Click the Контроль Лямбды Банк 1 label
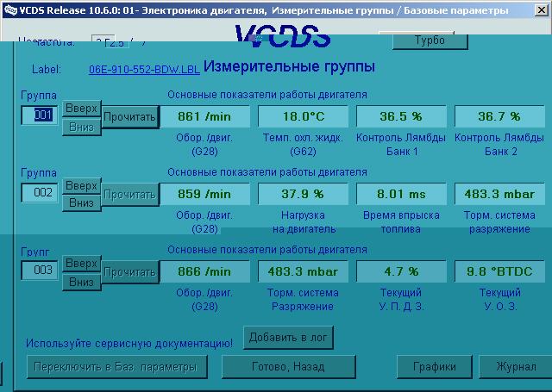The width and height of the screenshot is (552, 392). pyautogui.click(x=401, y=145)
